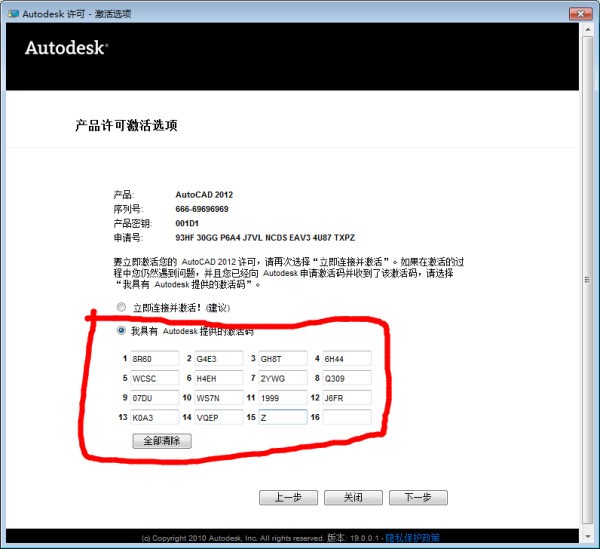Click activation field 3 containing GH8T
Image resolution: width=600 pixels, height=549 pixels.
tap(282, 358)
